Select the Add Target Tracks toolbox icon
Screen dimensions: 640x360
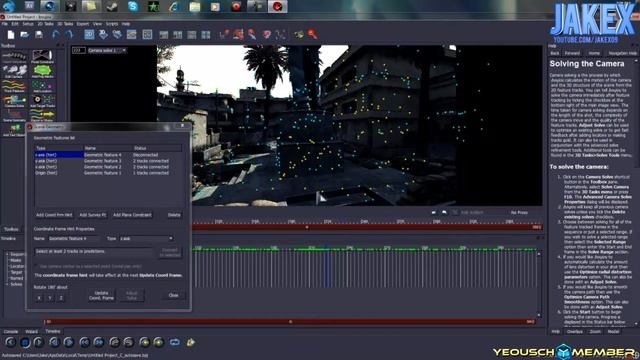(x=42, y=100)
